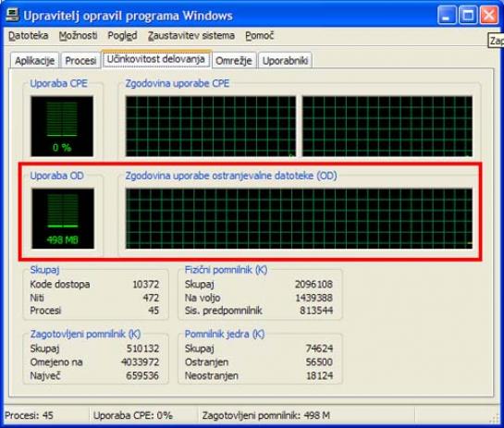Click the Procesi value 45 under Skupaj
Viewport: 504px width, 428px height.
point(154,311)
